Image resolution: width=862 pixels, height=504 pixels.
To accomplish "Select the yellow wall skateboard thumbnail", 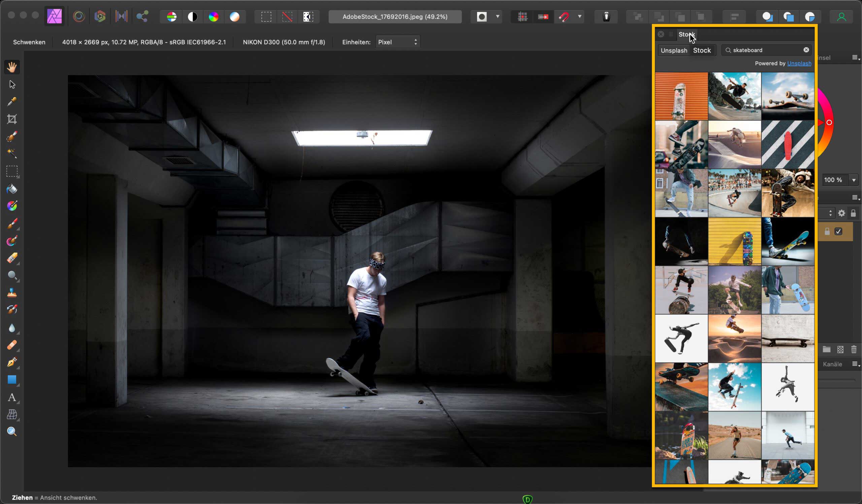I will [734, 242].
